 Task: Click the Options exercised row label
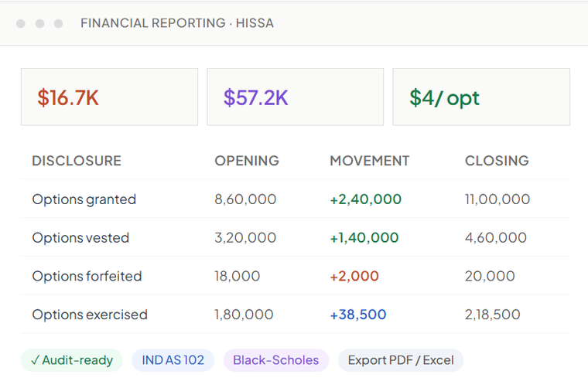[x=90, y=315]
